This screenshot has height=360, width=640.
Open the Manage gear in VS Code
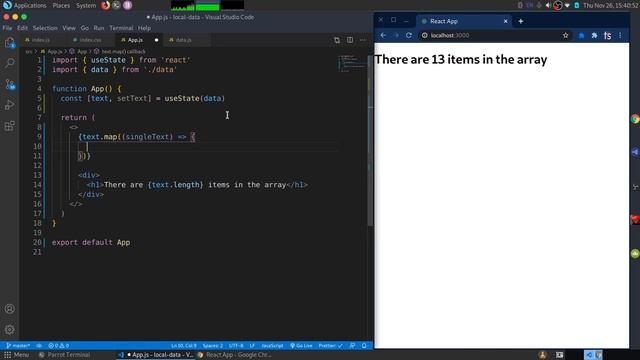9,329
